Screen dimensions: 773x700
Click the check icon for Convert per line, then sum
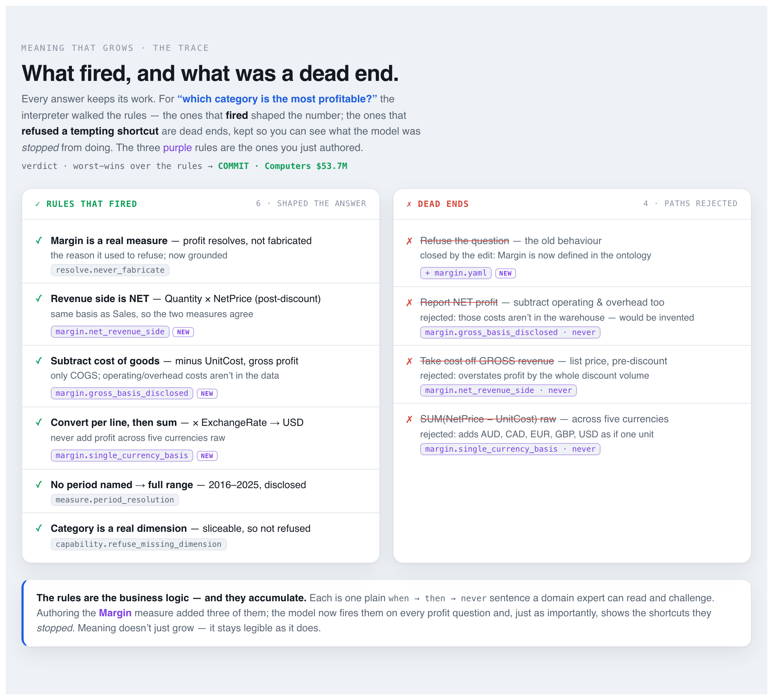(39, 422)
